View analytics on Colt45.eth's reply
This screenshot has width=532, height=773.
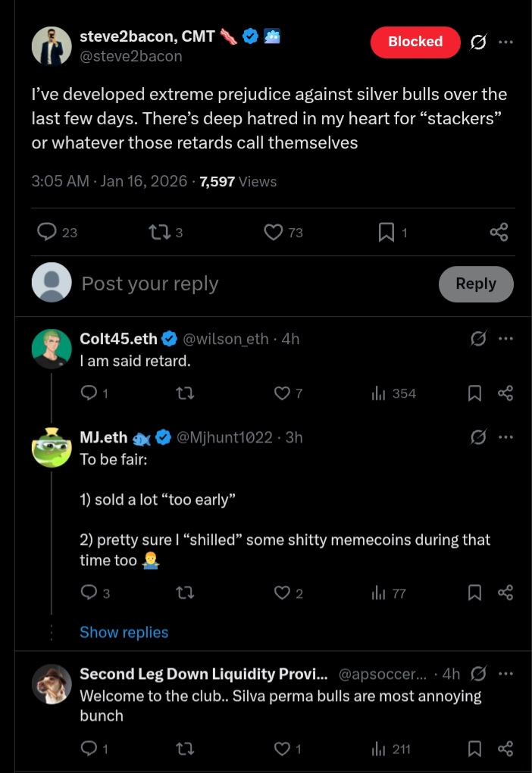[x=379, y=393]
